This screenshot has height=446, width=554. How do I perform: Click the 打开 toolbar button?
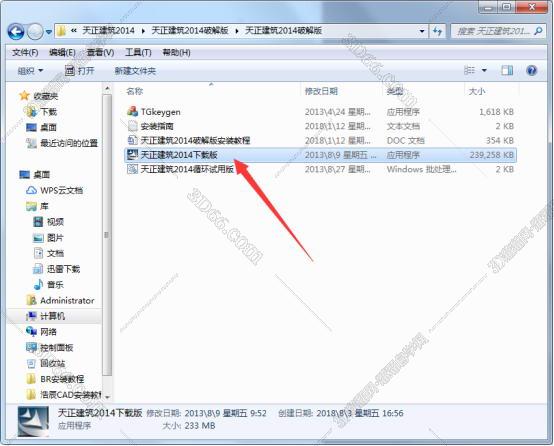(x=80, y=71)
